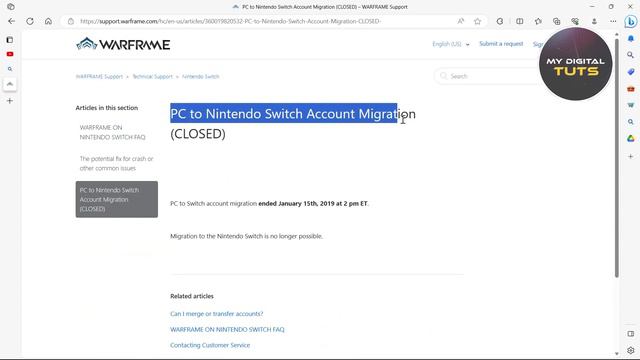Reload the current page

(30, 21)
